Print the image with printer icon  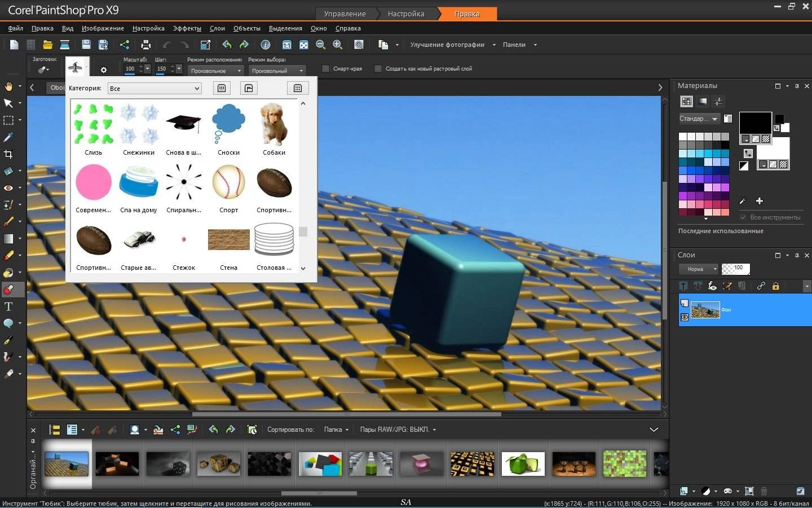(146, 45)
